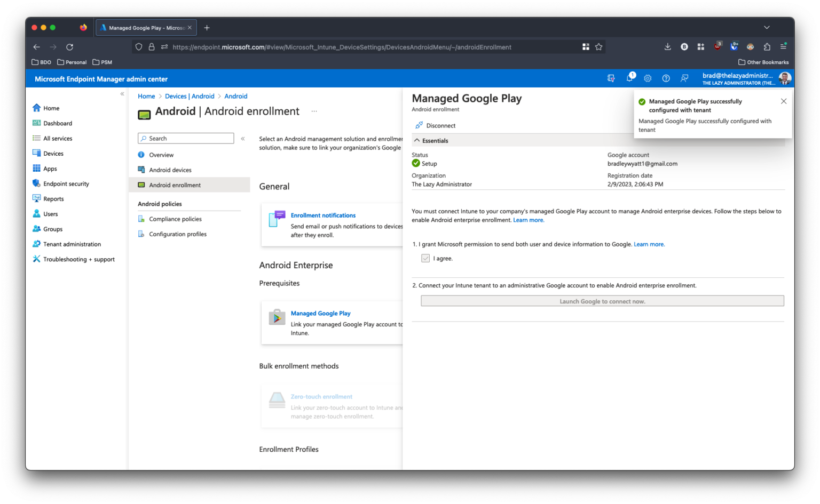Close the Managed Google Play browser tab
The image size is (820, 504).
click(x=190, y=28)
